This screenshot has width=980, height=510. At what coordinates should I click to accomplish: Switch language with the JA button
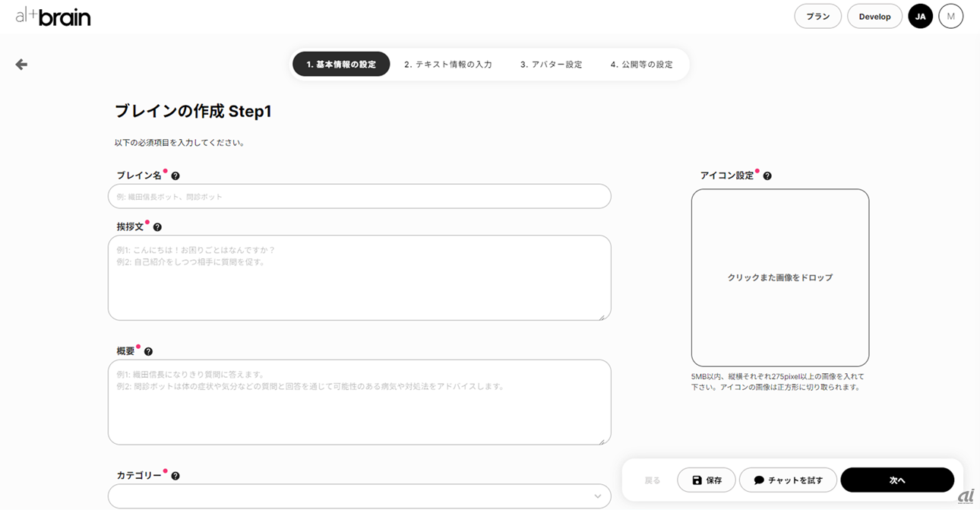(920, 16)
